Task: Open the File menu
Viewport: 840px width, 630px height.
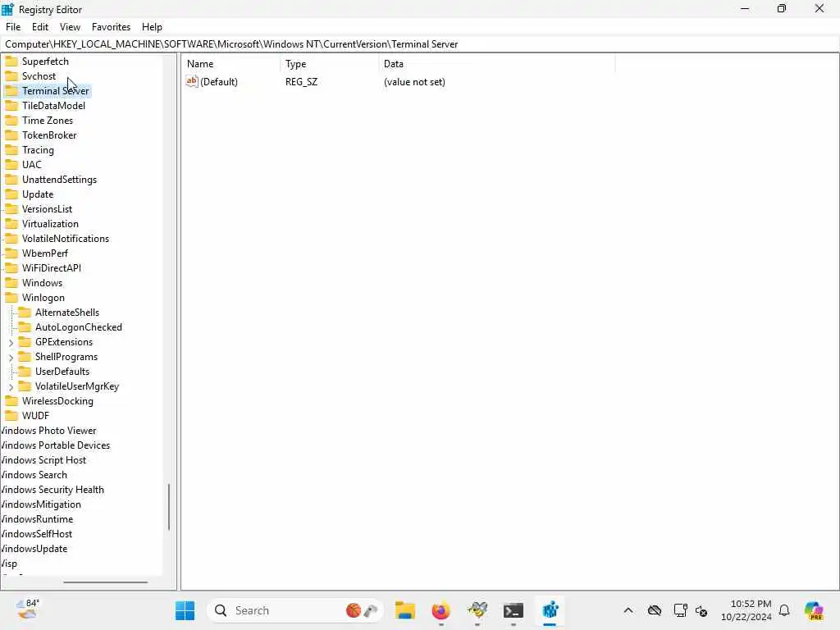Action: coord(13,27)
